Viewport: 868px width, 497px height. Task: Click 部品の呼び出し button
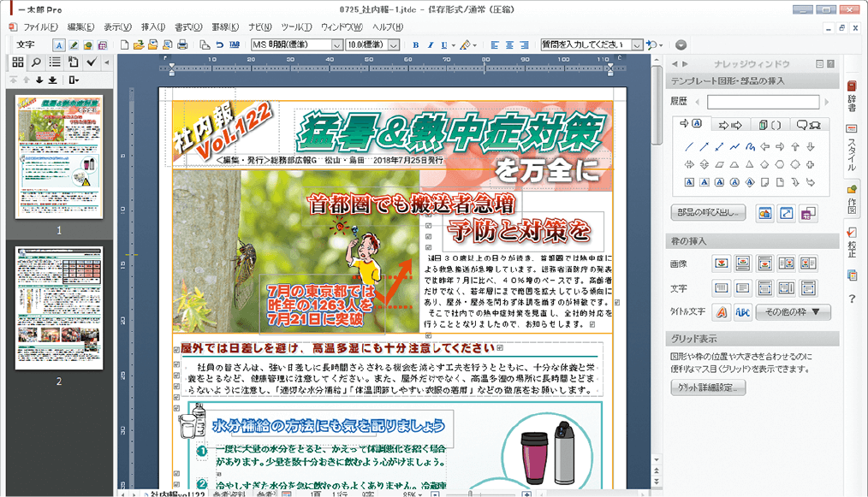708,213
